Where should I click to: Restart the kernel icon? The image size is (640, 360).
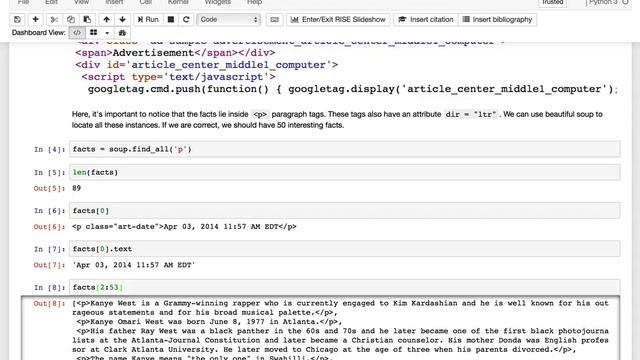point(186,20)
